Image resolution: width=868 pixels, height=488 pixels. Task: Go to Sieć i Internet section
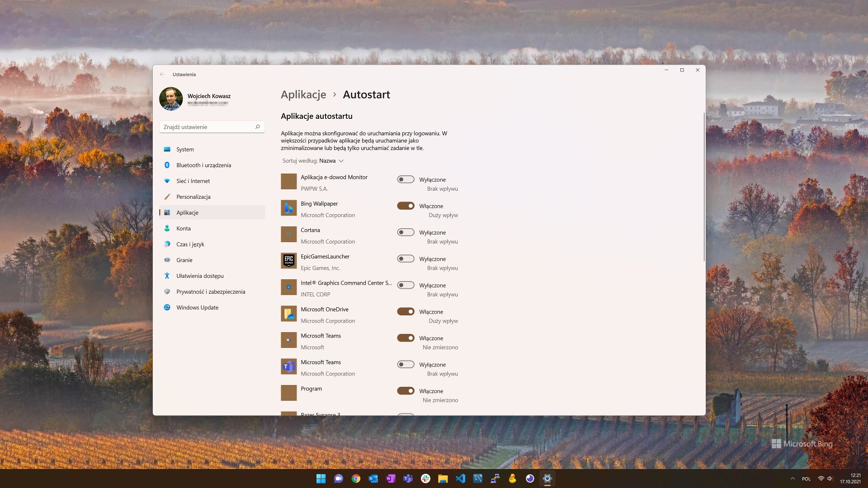[193, 181]
